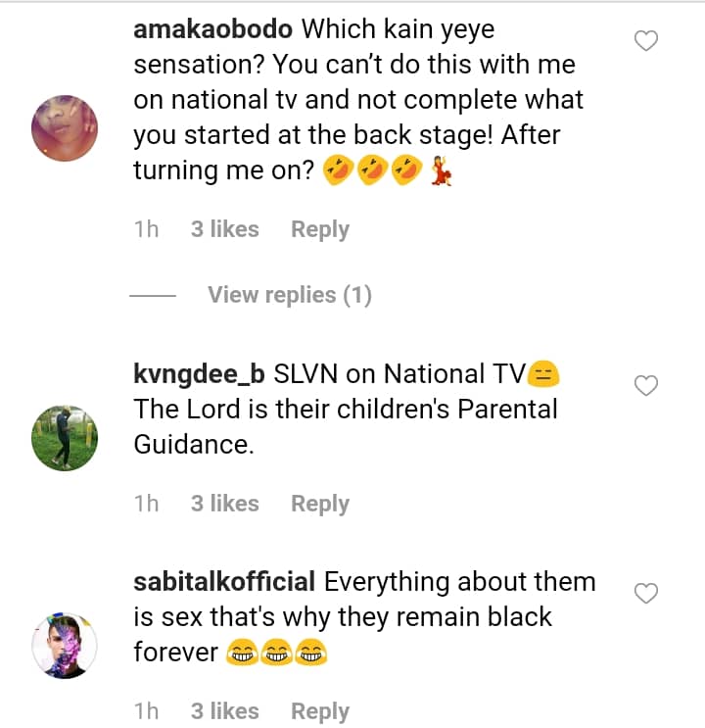Select the "Parental Guidance" comment text
Viewport: 705px width, 728px height.
[x=346, y=425]
